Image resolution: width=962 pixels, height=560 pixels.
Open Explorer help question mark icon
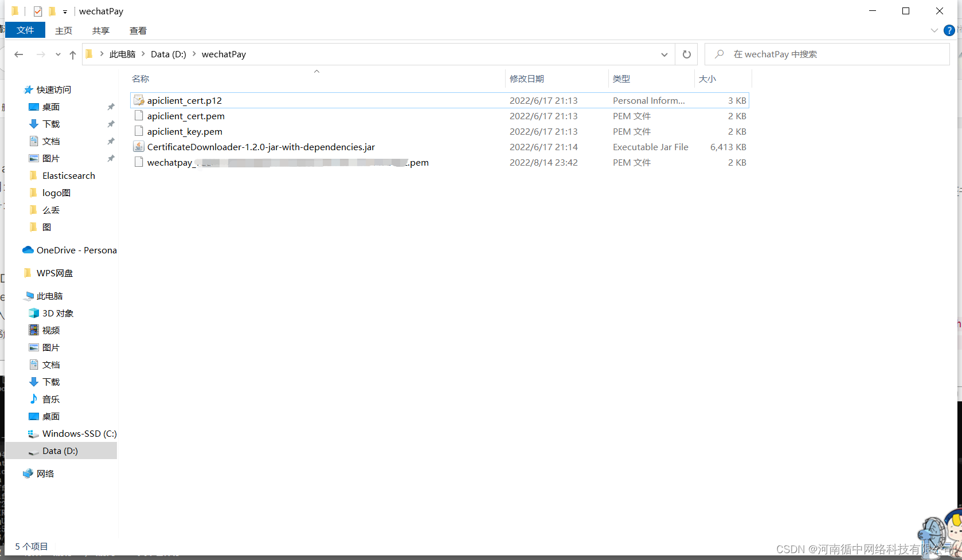tap(949, 30)
